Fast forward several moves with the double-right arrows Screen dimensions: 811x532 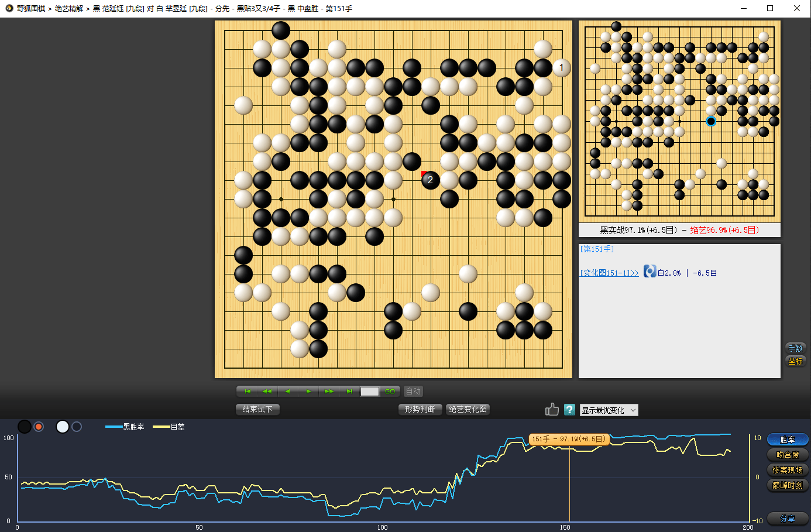pyautogui.click(x=329, y=392)
